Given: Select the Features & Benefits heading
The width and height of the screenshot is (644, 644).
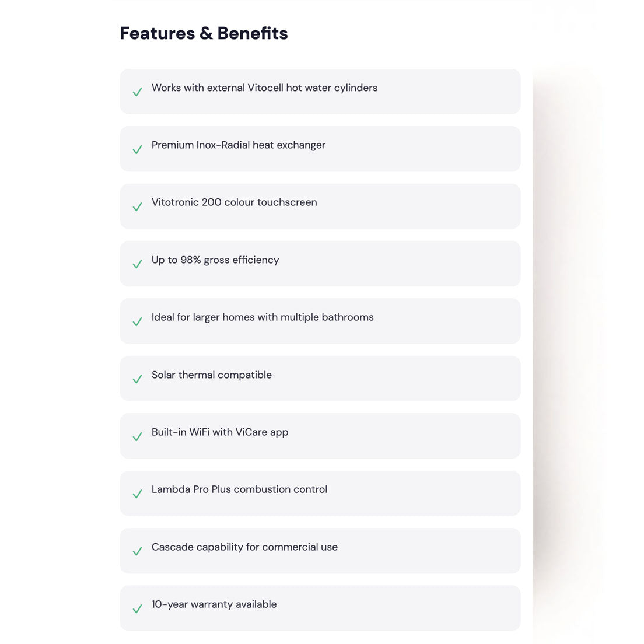Looking at the screenshot, I should click(x=204, y=33).
